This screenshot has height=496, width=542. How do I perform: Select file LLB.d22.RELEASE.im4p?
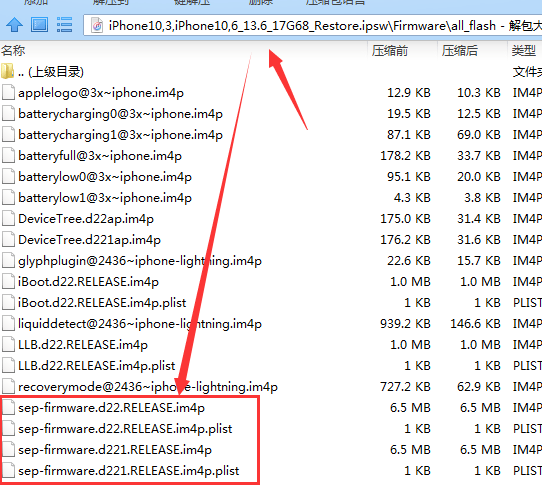(83, 345)
